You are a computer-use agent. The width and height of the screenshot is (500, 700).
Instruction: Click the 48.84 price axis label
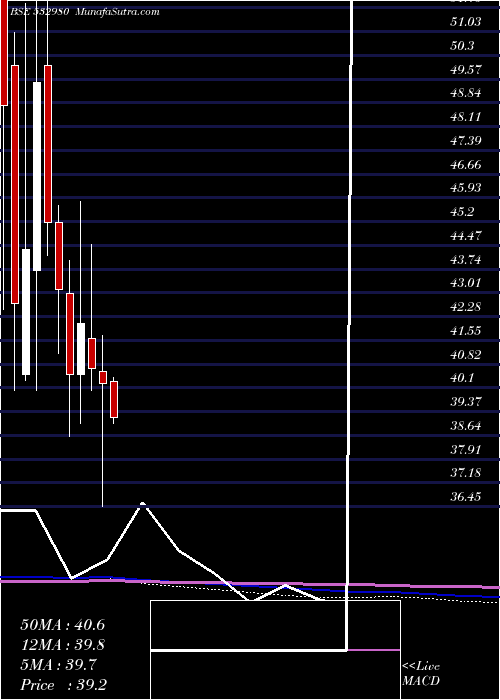coord(466,93)
